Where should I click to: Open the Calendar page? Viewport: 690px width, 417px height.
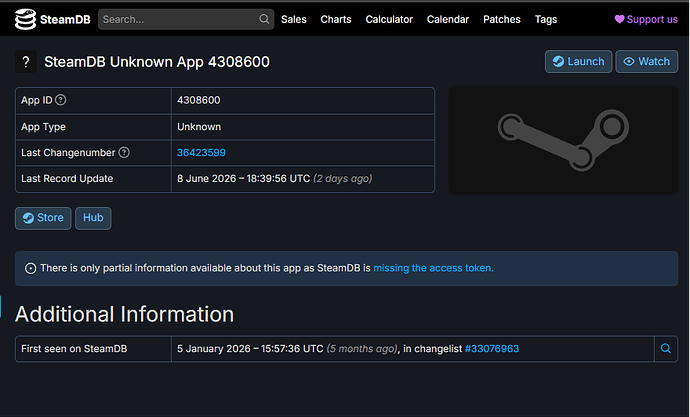[448, 19]
